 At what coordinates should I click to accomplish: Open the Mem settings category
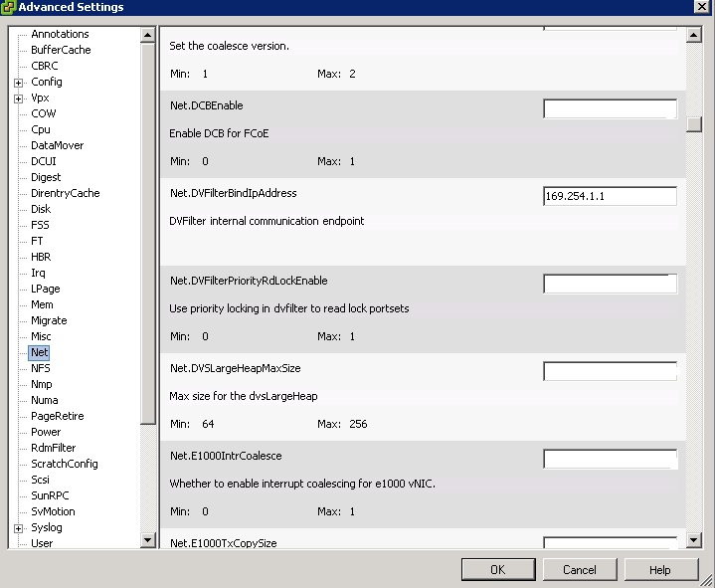(x=42, y=304)
